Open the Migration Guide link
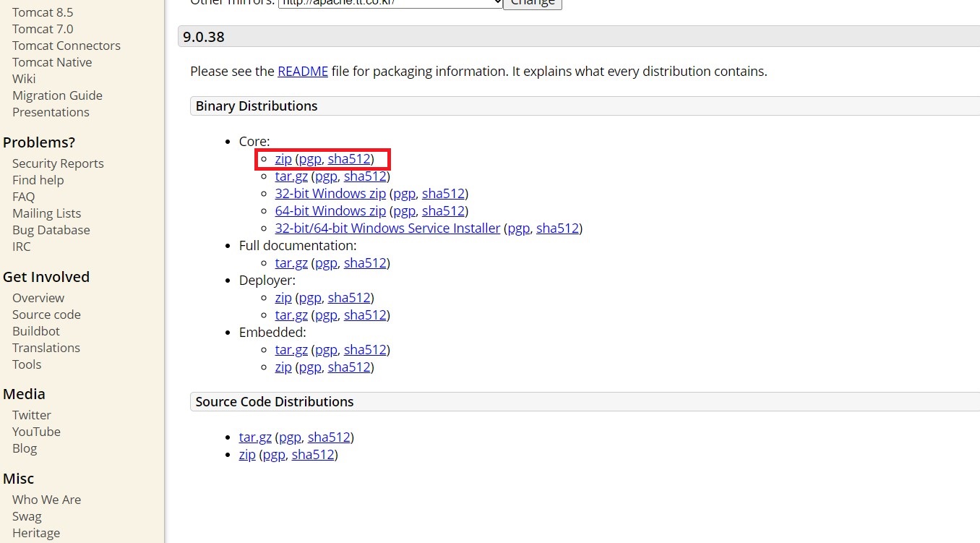The width and height of the screenshot is (980, 543). 57,95
